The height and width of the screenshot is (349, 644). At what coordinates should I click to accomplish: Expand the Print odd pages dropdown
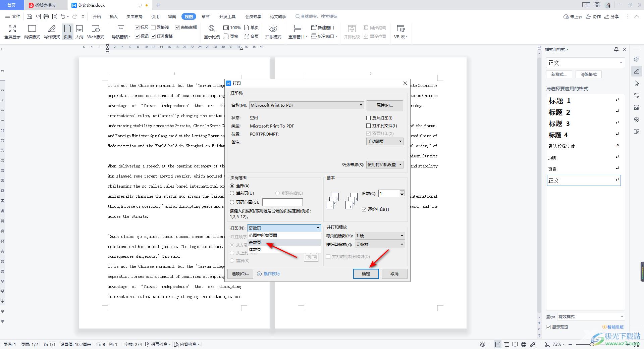point(284,228)
